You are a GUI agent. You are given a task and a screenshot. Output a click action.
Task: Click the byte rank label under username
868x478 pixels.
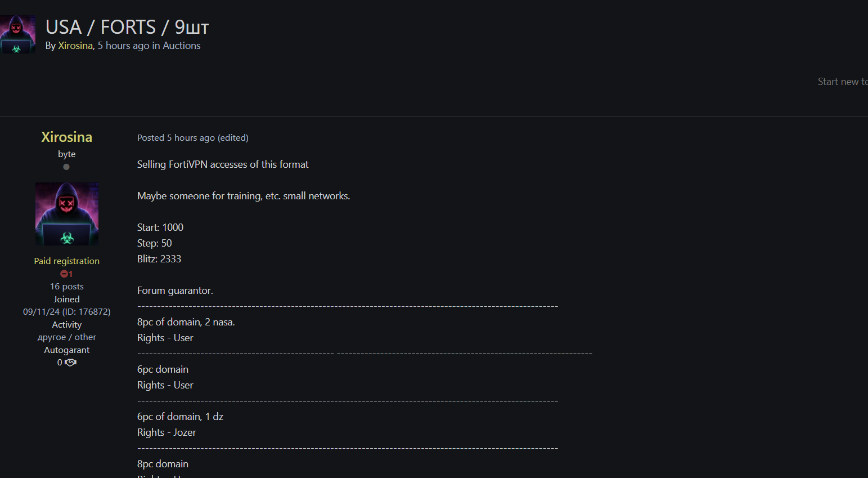pyautogui.click(x=66, y=154)
